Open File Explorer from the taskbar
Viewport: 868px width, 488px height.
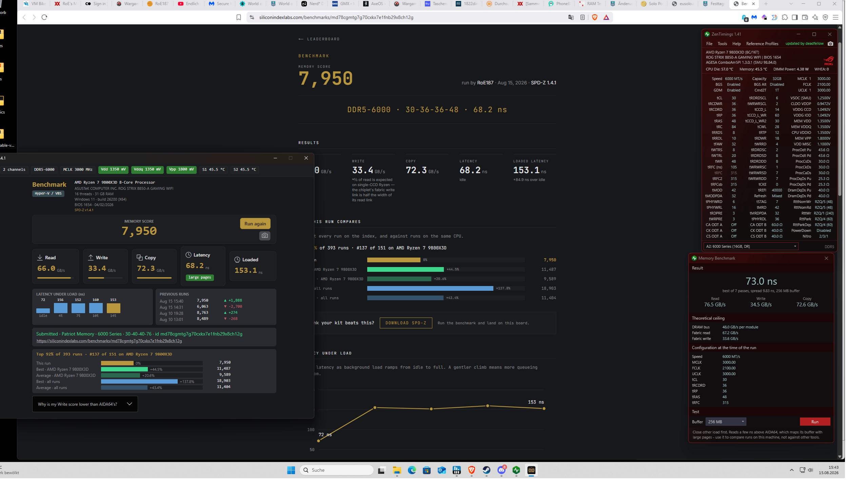pyautogui.click(x=397, y=470)
